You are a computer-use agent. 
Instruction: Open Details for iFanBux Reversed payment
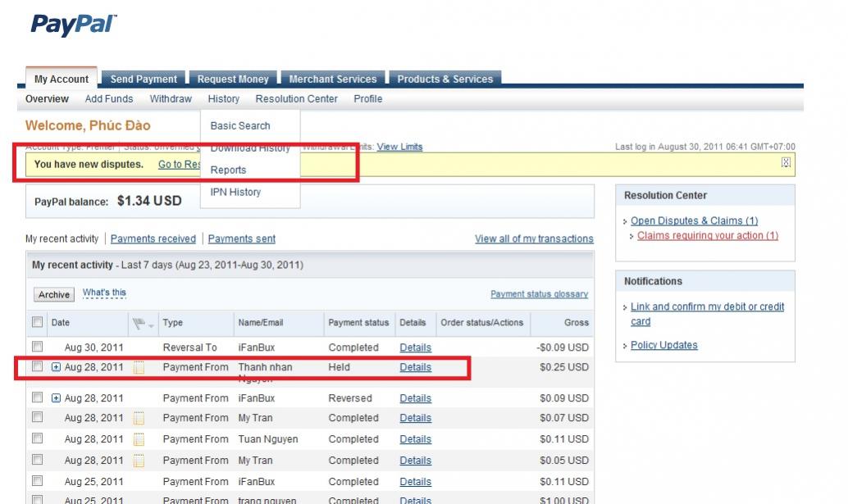[415, 398]
